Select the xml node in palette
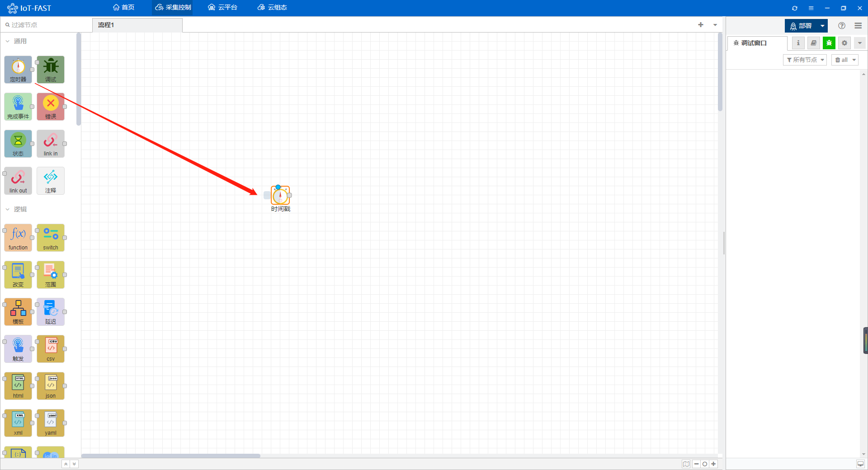868x470 pixels. (18, 423)
